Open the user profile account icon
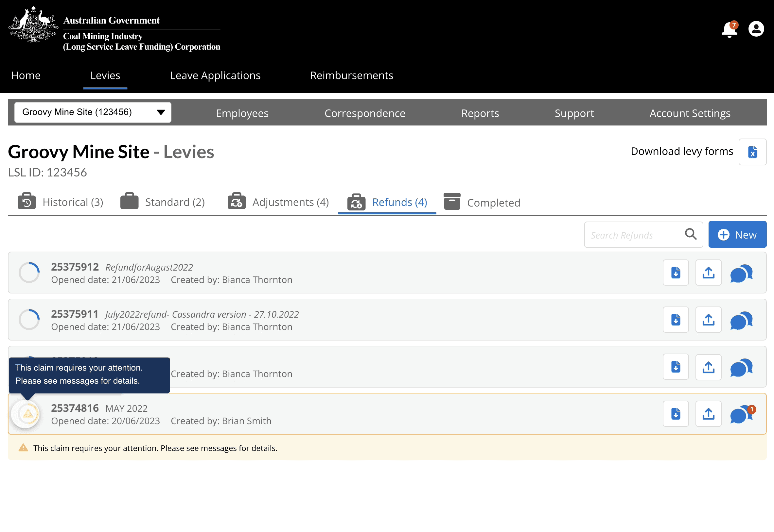This screenshot has height=532, width=774. [x=756, y=29]
